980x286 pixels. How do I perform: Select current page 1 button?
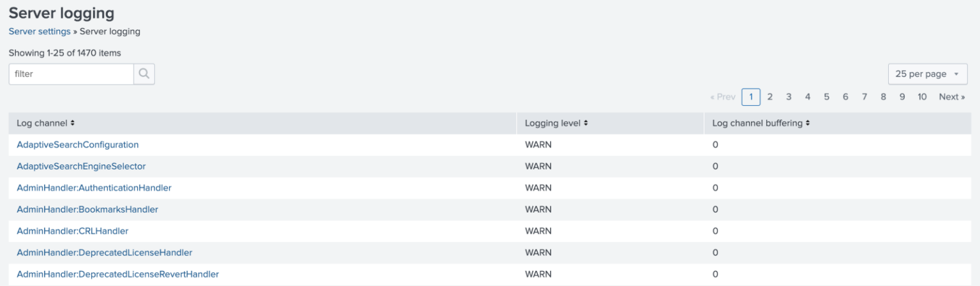pyautogui.click(x=751, y=97)
